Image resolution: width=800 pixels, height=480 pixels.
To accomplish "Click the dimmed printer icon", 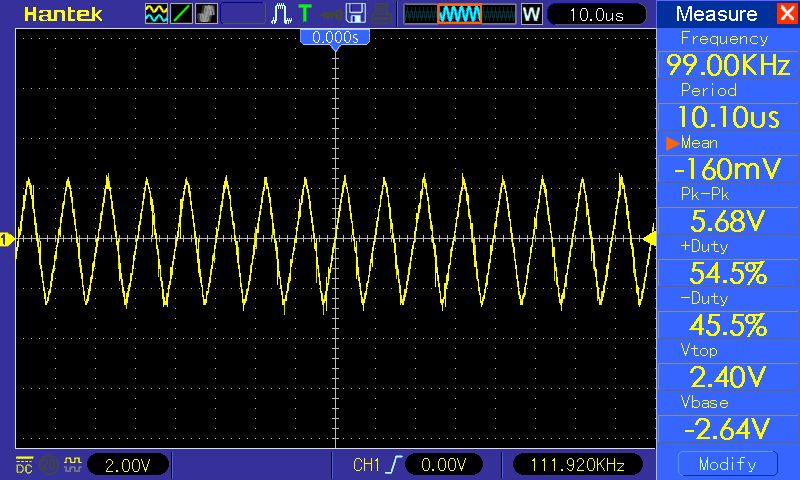I will point(382,14).
